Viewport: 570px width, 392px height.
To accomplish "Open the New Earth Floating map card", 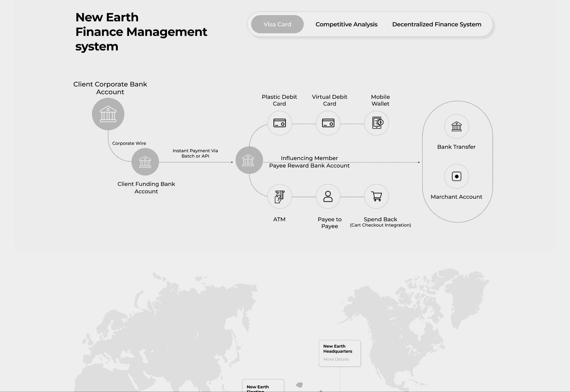I will [x=263, y=387].
